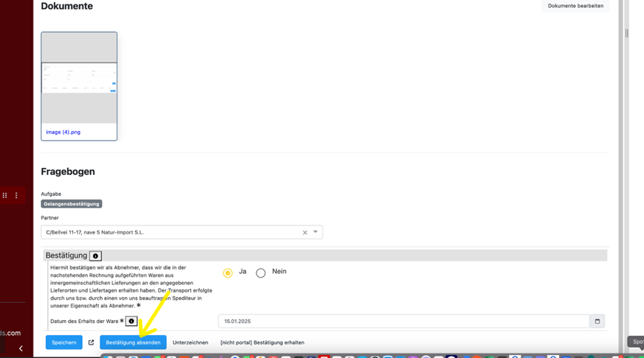Image resolution: width=644 pixels, height=358 pixels.
Task: Click the date field showing 15.01.2025
Action: (x=404, y=322)
